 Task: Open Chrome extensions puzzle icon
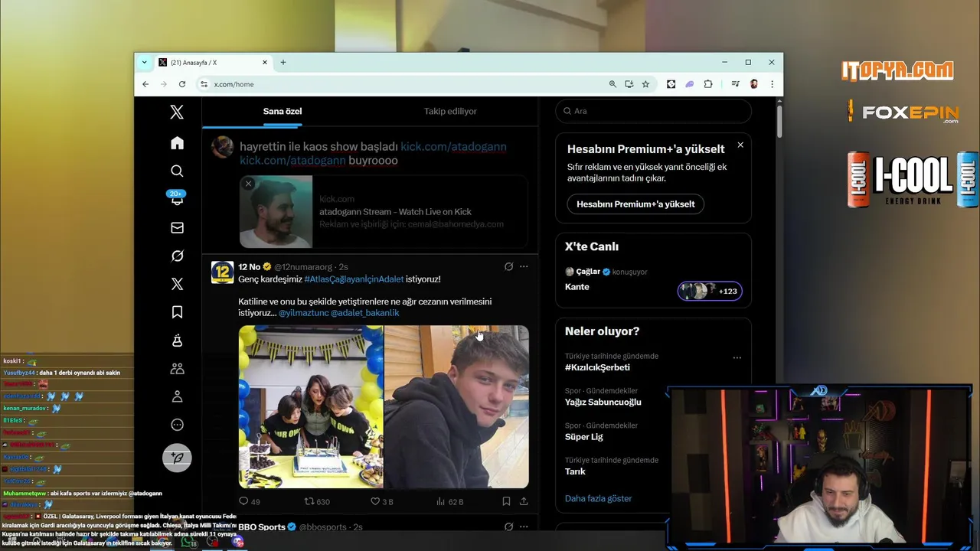(x=708, y=84)
